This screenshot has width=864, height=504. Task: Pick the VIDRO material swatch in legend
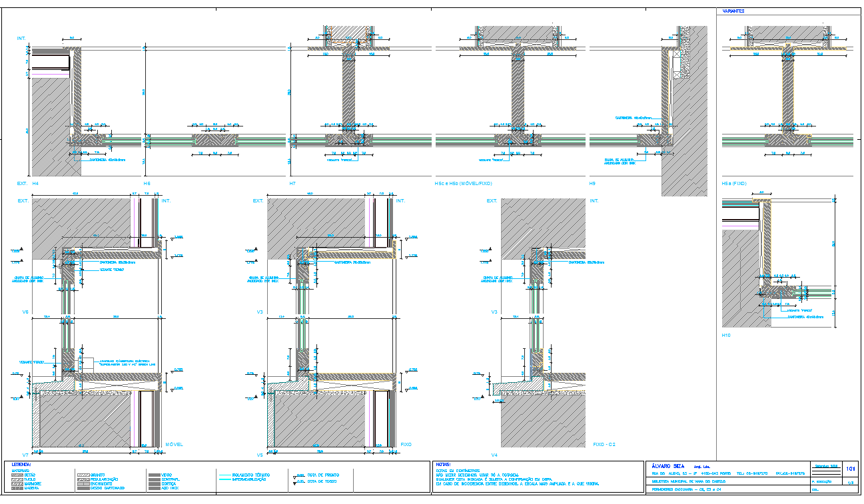coord(154,475)
